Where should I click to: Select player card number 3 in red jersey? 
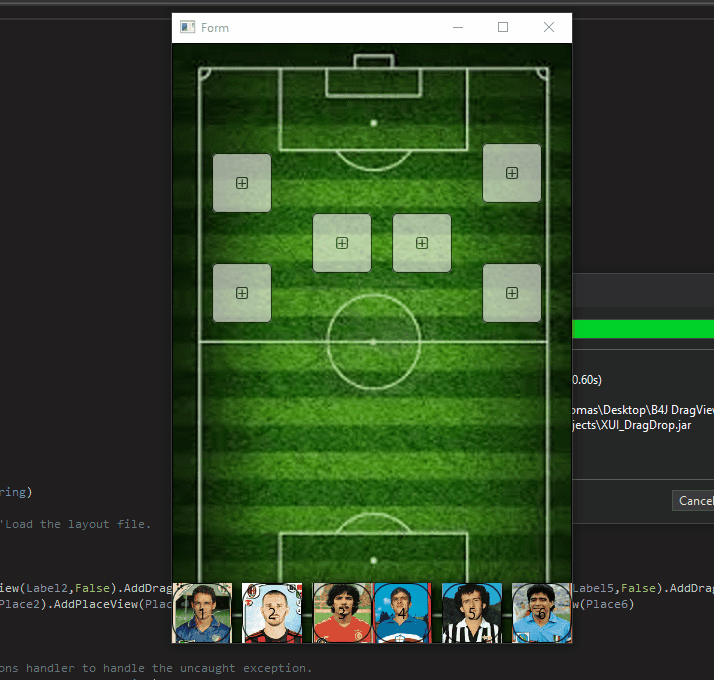pyautogui.click(x=342, y=613)
